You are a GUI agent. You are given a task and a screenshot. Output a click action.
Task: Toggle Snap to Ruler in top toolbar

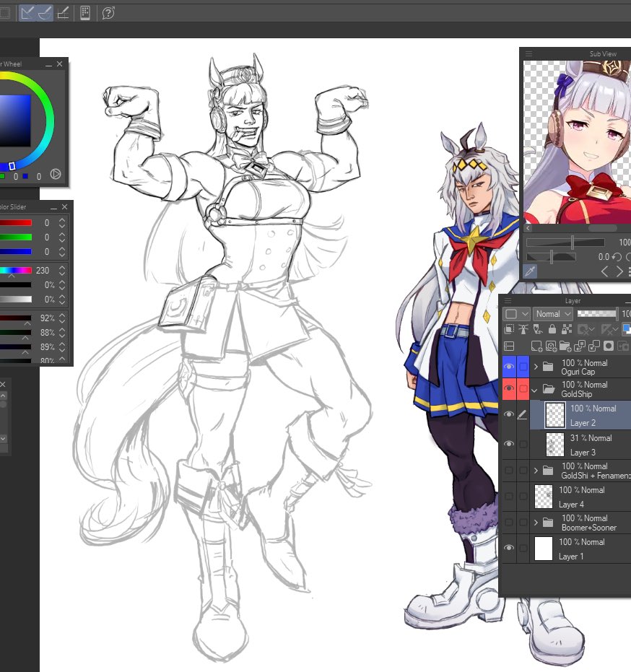[27, 13]
